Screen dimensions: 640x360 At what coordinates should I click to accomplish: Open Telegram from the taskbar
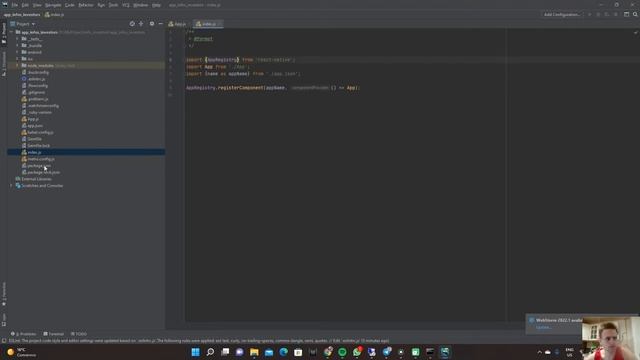(387, 352)
